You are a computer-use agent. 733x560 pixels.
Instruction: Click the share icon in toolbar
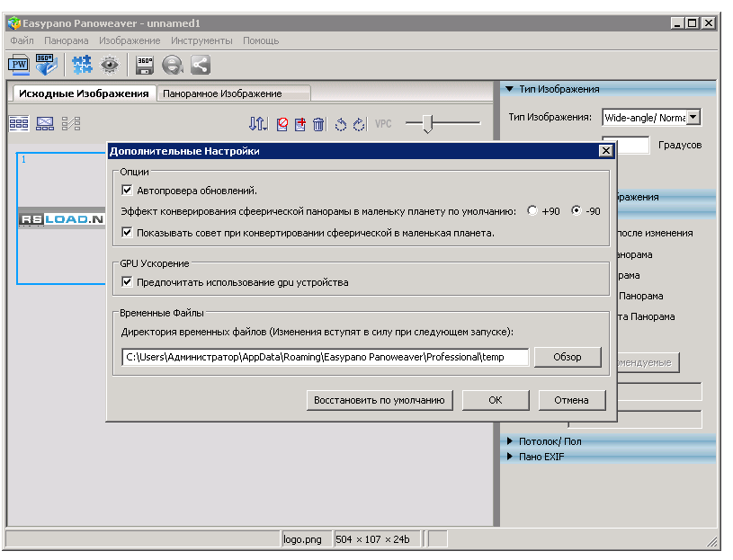tap(201, 65)
